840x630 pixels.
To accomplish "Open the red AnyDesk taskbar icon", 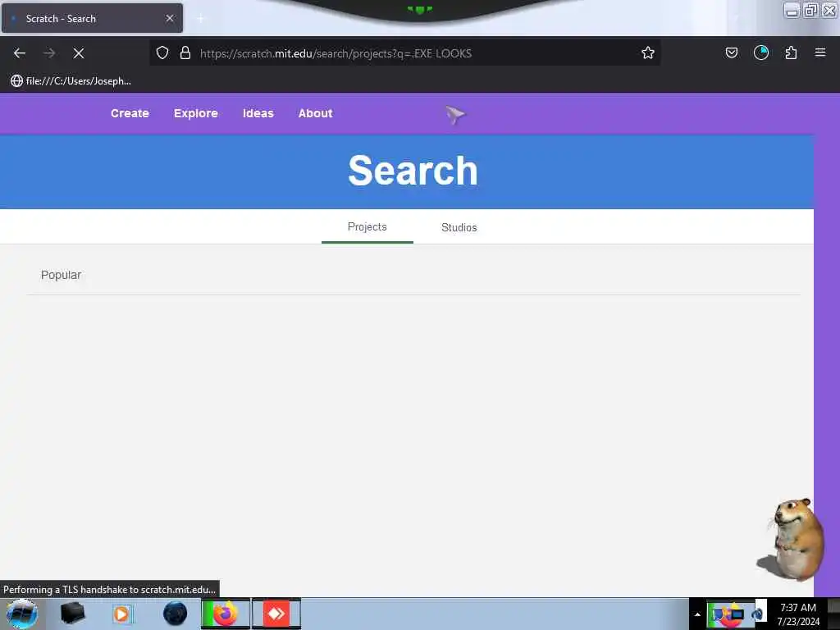I will click(x=276, y=614).
